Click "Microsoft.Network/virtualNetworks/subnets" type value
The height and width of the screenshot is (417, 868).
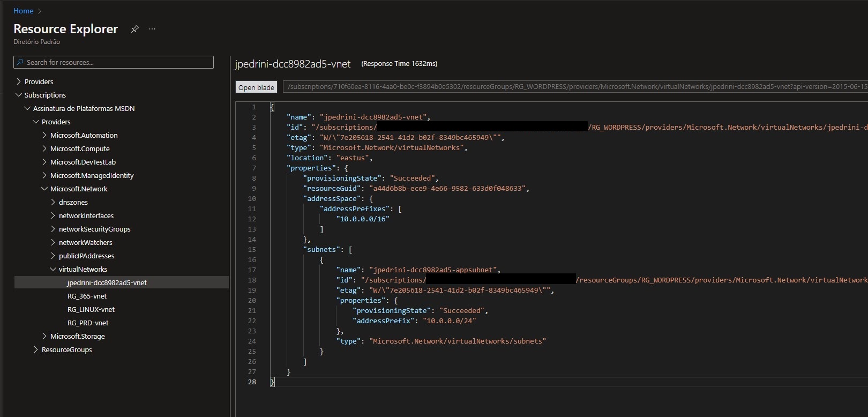[x=458, y=341]
